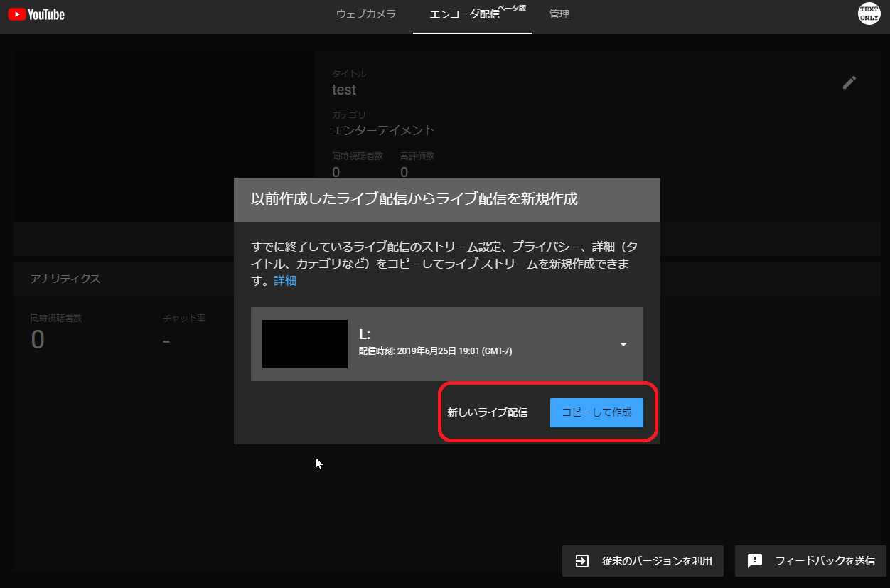This screenshot has height=588, width=890.
Task: Click the exclamation icon beside フィードバックを送信
Action: click(x=755, y=561)
